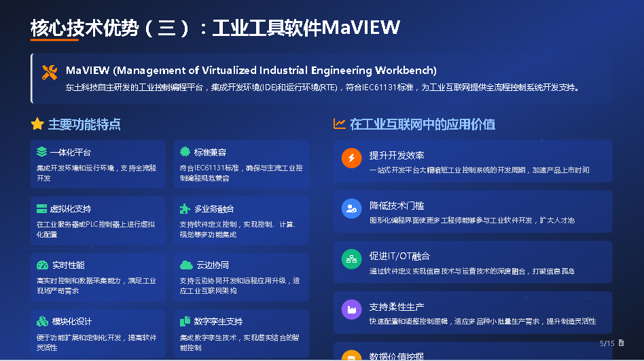Click the description under 模块化设计
Screen dimensions: 644x361
[x=96, y=342]
